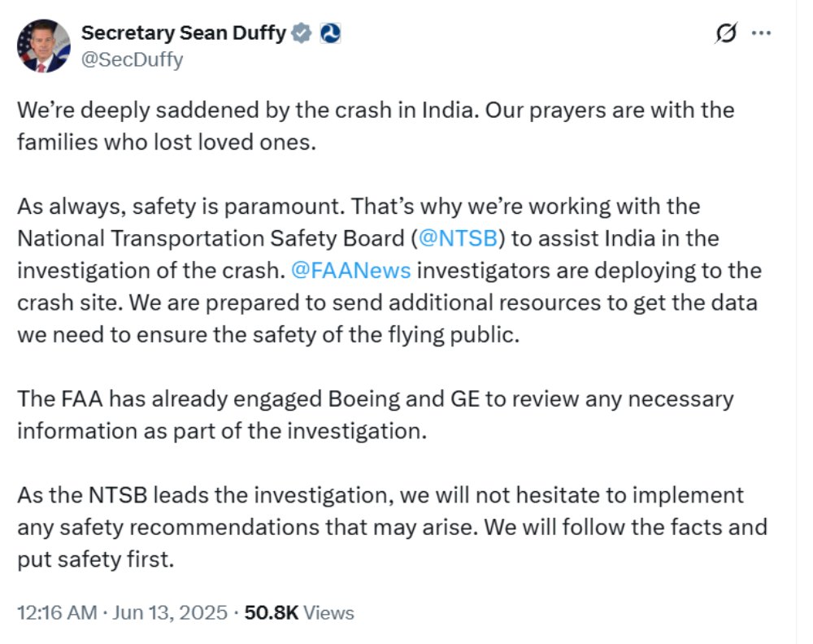Click the phrase "National Transportation Safety Board"
Screen dimensions: 813x644
coord(210,239)
